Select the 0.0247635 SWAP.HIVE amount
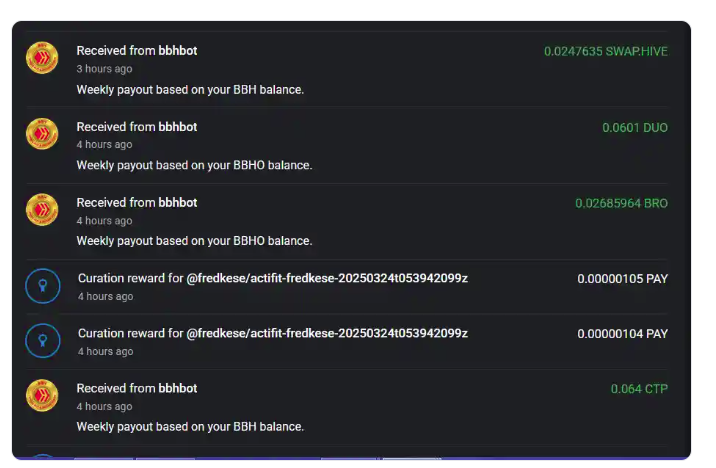 click(605, 51)
